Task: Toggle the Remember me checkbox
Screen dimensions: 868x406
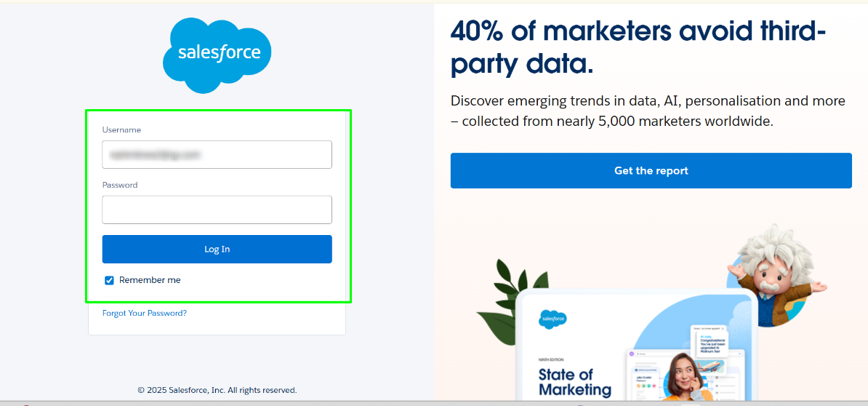Action: 110,280
